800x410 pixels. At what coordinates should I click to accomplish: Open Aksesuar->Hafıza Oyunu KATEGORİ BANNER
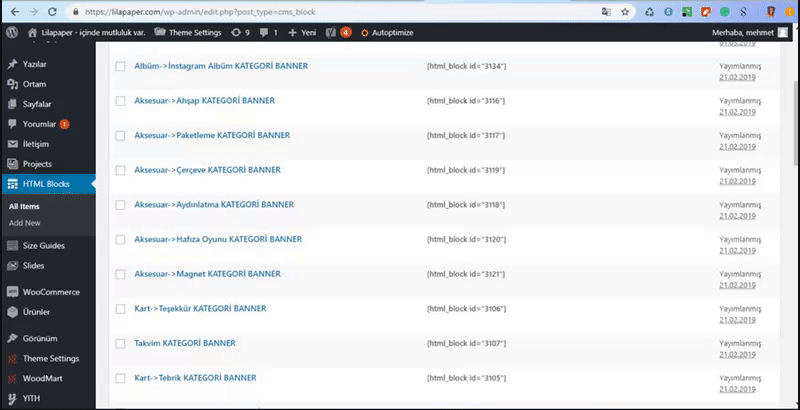click(218, 239)
